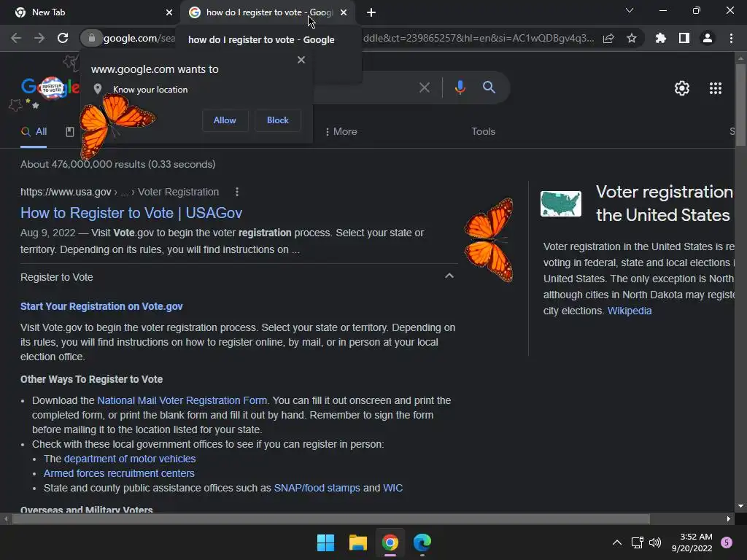
Task: Select the All results filter
Action: (34, 132)
